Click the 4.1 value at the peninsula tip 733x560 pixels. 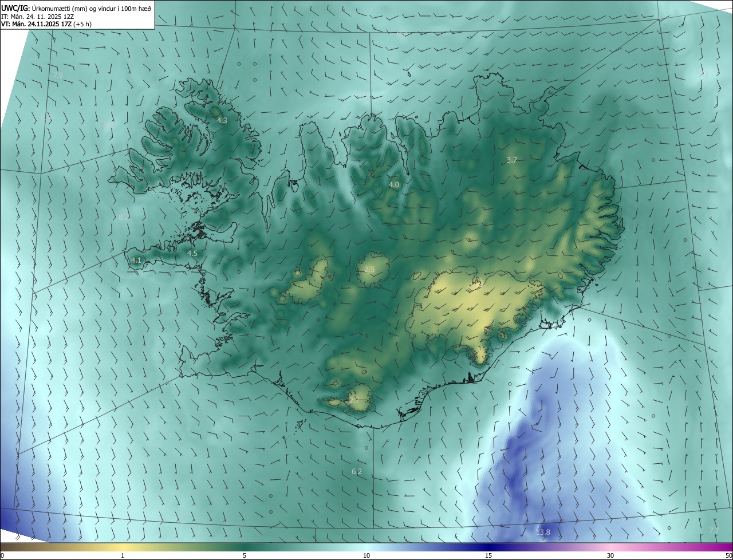[136, 261]
